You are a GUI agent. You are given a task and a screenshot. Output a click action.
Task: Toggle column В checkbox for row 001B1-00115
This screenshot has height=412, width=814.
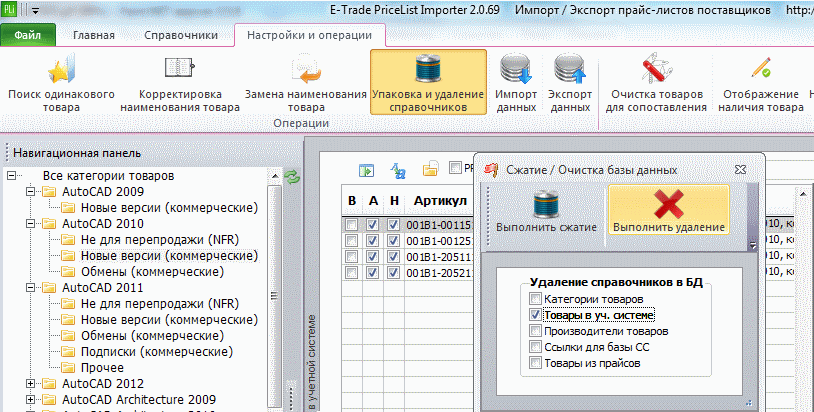coord(351,225)
